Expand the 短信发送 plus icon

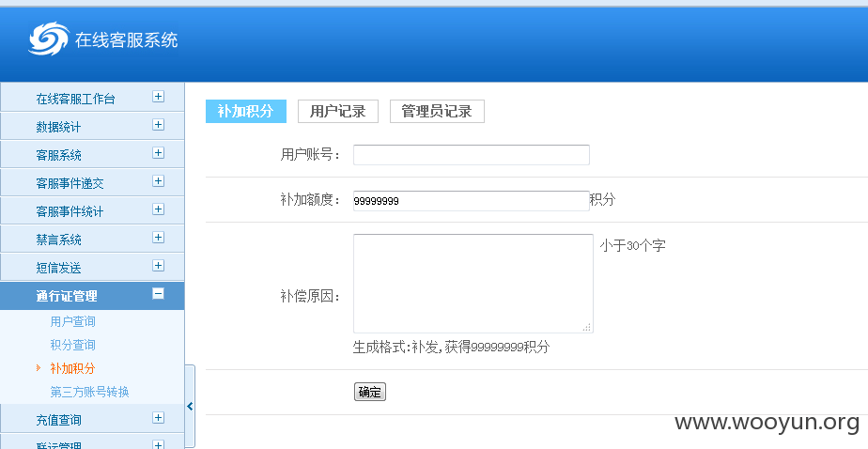click(159, 266)
